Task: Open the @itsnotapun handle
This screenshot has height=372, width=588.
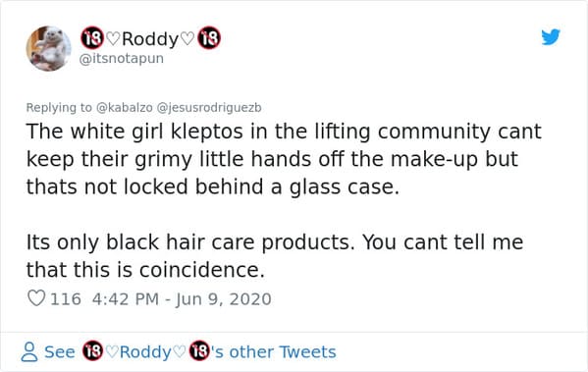Action: [121, 59]
